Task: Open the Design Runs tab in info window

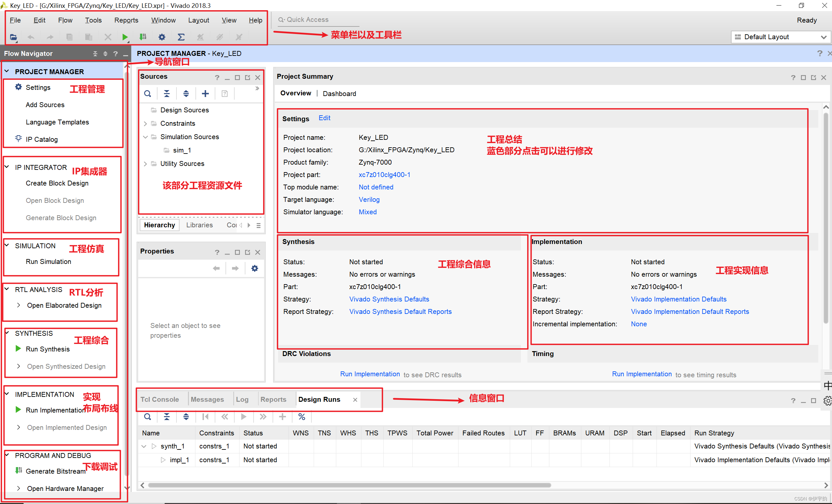Action: point(320,399)
